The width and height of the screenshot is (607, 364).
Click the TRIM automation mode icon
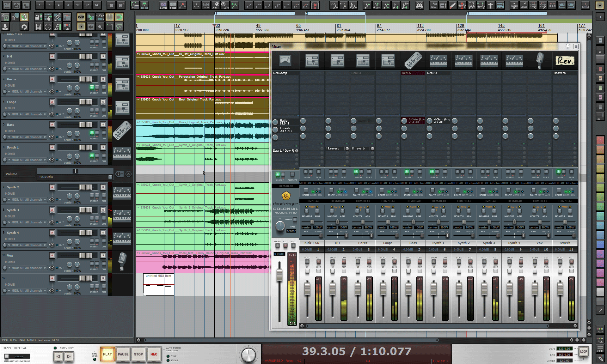point(173,5)
